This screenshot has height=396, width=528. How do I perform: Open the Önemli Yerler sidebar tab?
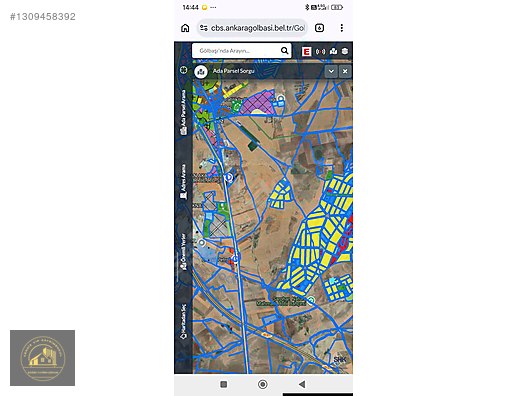point(184,252)
